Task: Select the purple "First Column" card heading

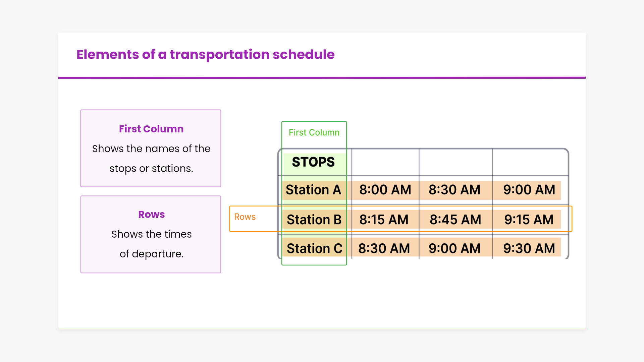Action: [151, 129]
